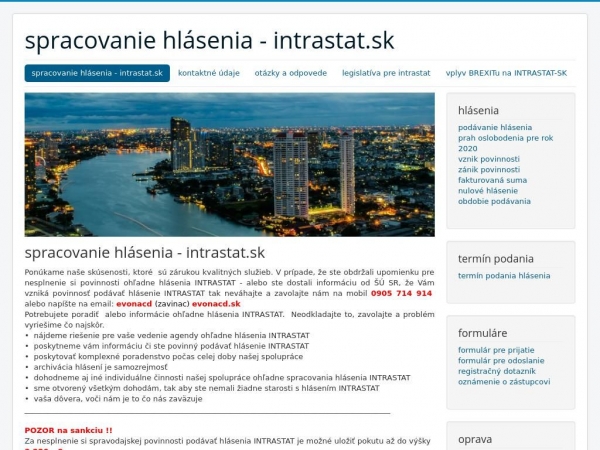Click the 'podávanie hlásenia' sidebar link
Image resolution: width=600 pixels, height=450 pixels.
tap(495, 127)
